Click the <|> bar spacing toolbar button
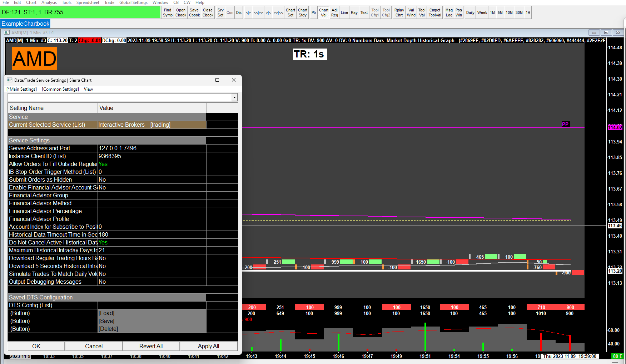This screenshot has width=626, height=364. pyautogui.click(x=248, y=12)
